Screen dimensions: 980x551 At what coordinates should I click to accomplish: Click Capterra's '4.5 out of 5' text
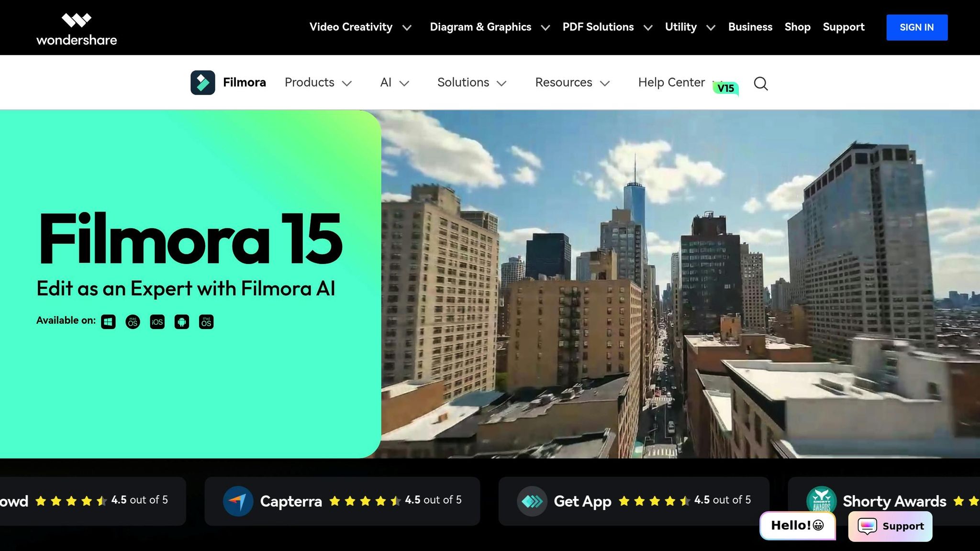pos(433,500)
